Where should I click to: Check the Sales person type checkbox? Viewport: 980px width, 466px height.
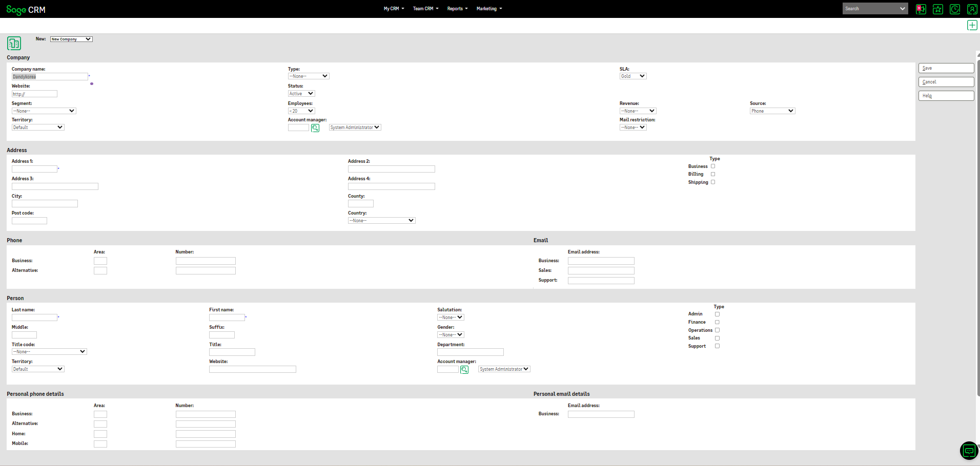click(717, 338)
